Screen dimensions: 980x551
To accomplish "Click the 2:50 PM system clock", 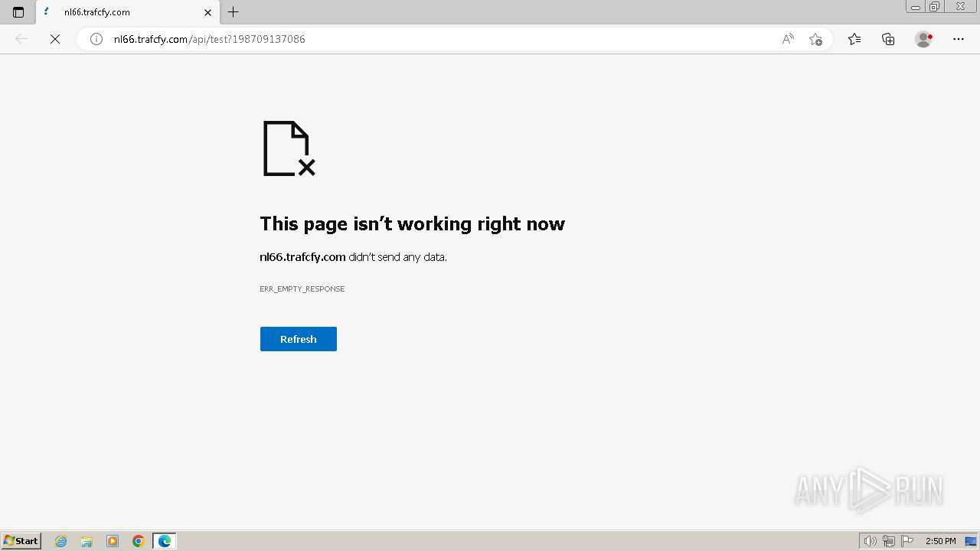I will click(x=940, y=541).
